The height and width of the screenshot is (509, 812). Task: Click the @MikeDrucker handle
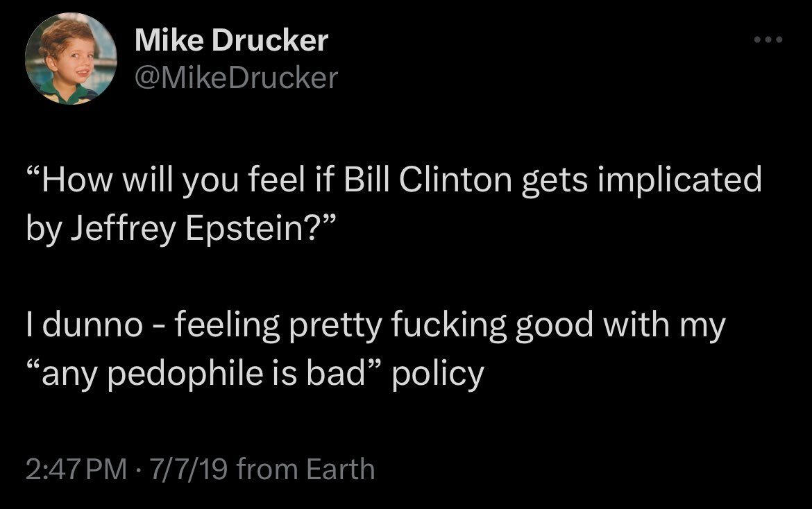pyautogui.click(x=236, y=78)
